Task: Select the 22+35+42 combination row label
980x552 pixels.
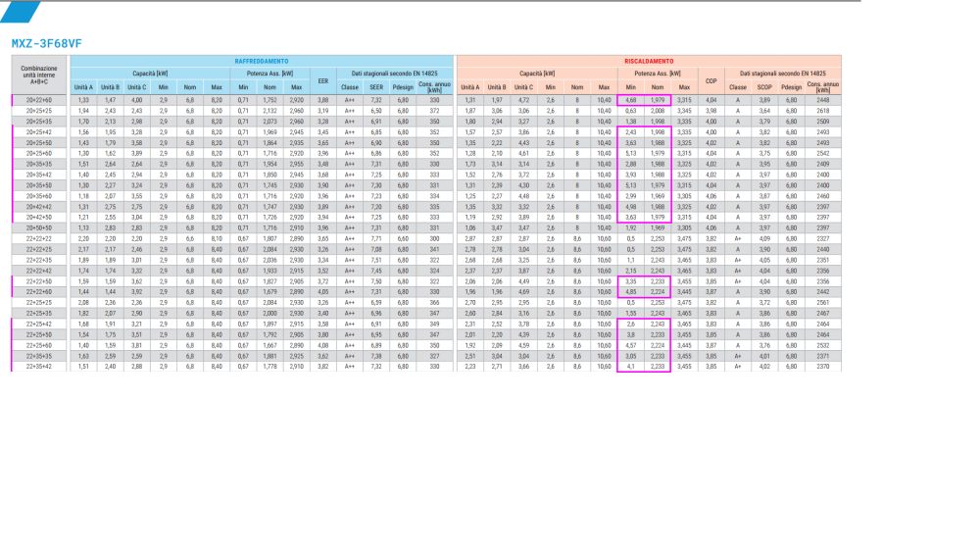Action: (40, 367)
